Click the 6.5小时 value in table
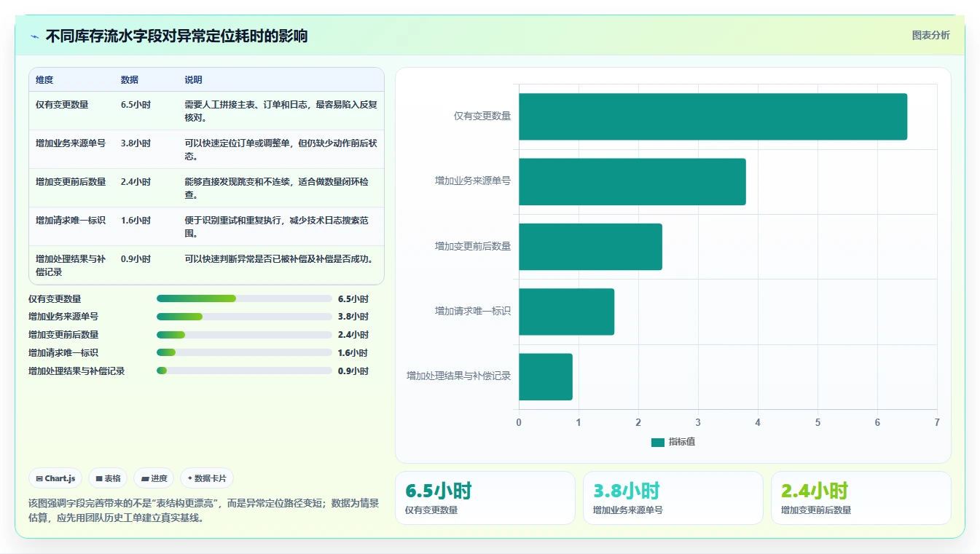The image size is (980, 554). [x=136, y=105]
